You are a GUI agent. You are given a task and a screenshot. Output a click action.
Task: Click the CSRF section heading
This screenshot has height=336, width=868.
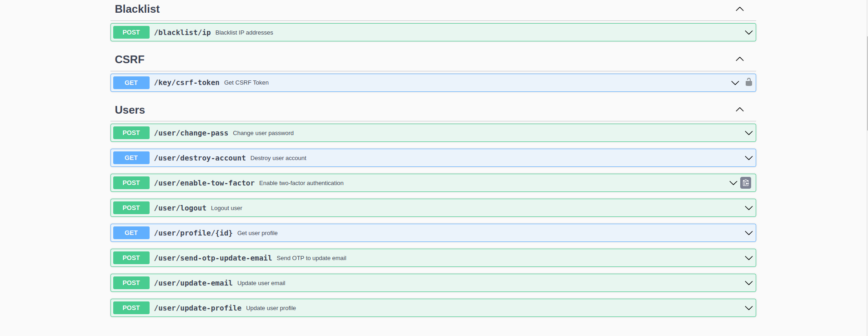[130, 60]
